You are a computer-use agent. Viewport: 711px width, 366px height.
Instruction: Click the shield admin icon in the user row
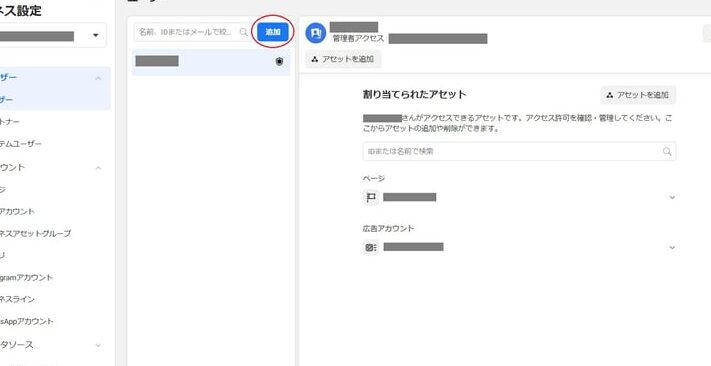(x=279, y=62)
